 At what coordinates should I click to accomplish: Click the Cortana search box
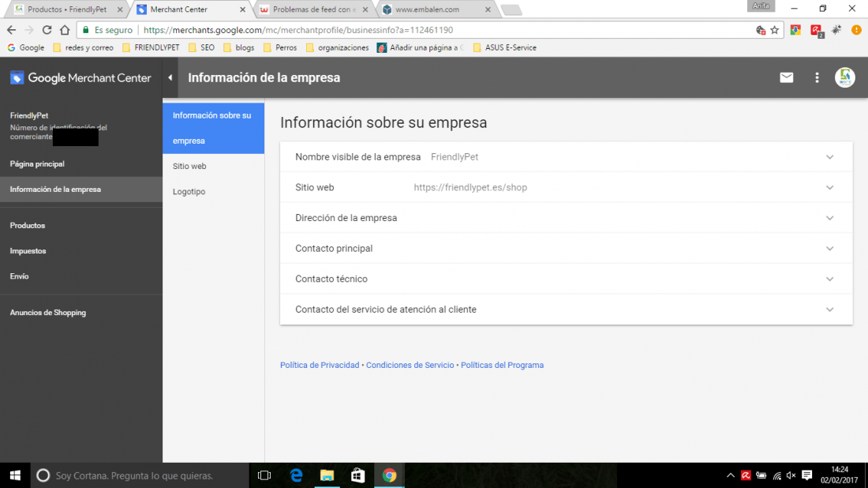point(139,475)
